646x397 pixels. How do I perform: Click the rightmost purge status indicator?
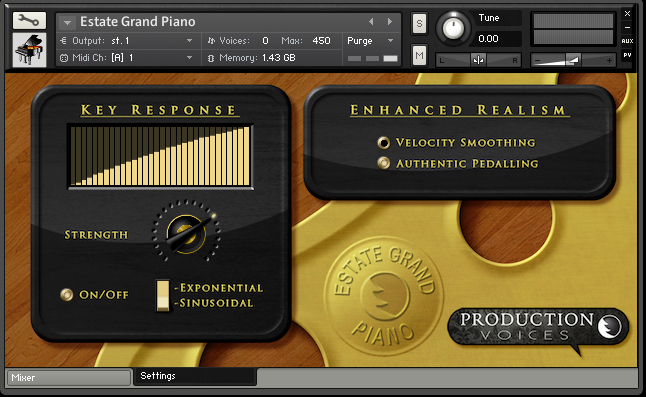(x=390, y=58)
